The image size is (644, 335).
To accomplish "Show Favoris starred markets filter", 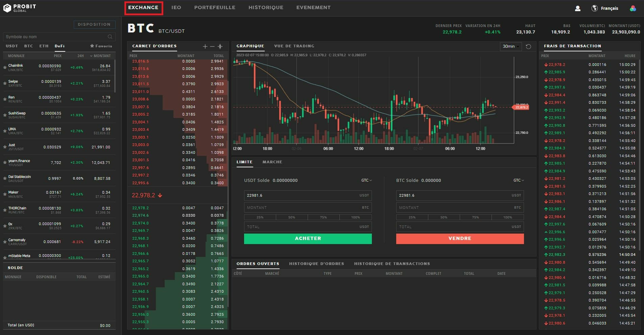I will click(x=101, y=46).
